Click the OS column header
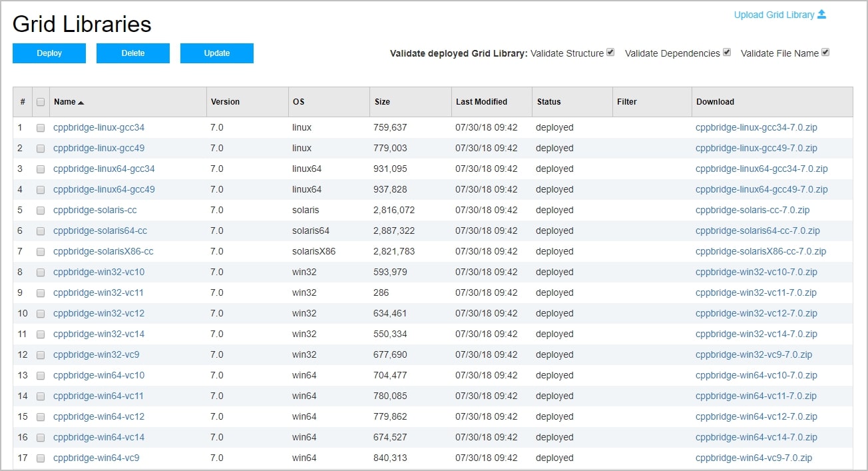The image size is (868, 471). pyautogui.click(x=298, y=102)
